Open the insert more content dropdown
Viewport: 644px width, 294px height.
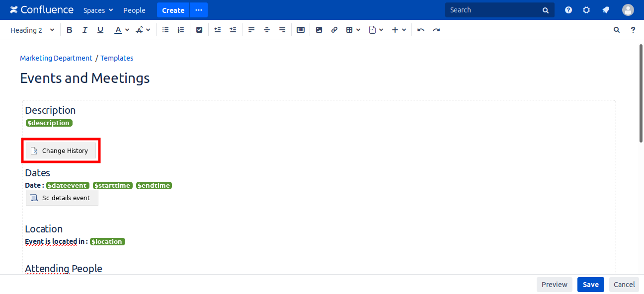pyautogui.click(x=399, y=30)
